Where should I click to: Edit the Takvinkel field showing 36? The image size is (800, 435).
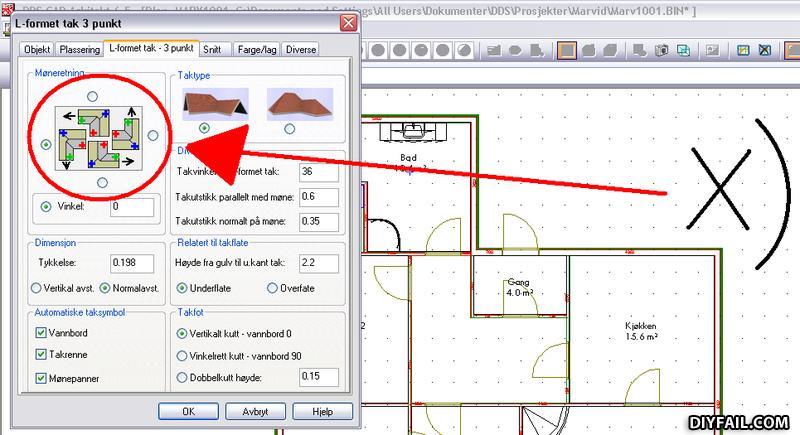click(319, 172)
